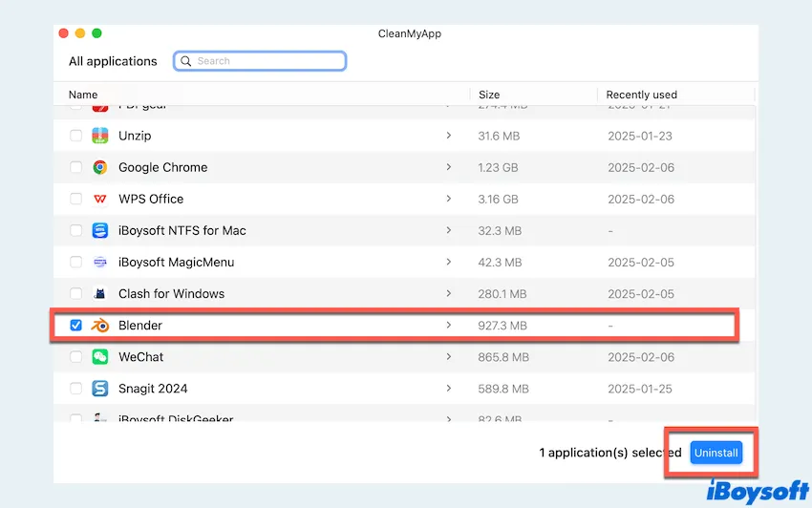Expand the WPS Office row chevron
The image size is (812, 508).
[448, 199]
